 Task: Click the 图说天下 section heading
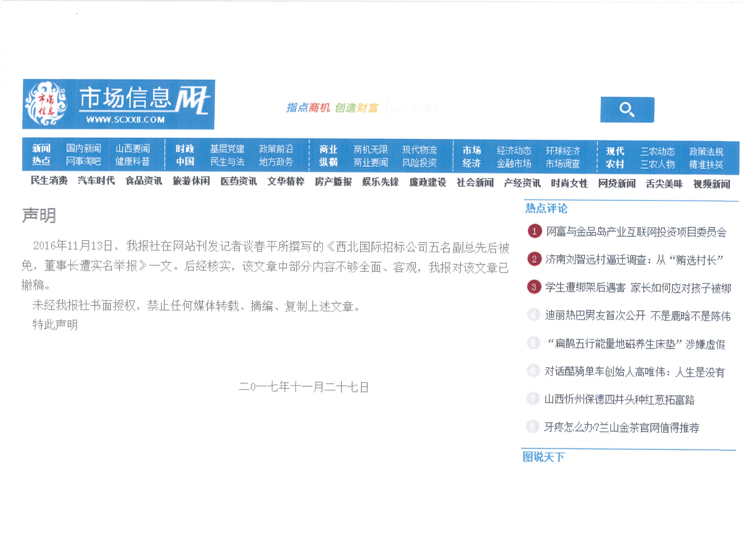coord(543,457)
